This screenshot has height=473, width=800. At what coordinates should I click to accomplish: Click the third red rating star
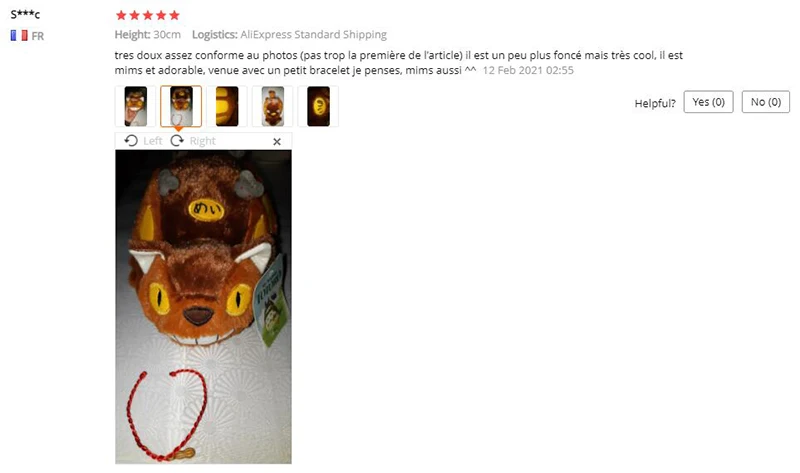(x=148, y=15)
